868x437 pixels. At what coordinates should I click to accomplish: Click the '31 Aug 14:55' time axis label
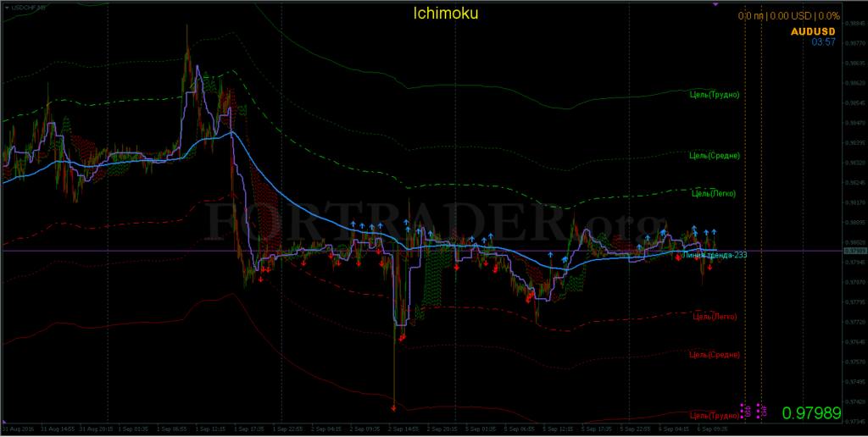(x=57, y=429)
